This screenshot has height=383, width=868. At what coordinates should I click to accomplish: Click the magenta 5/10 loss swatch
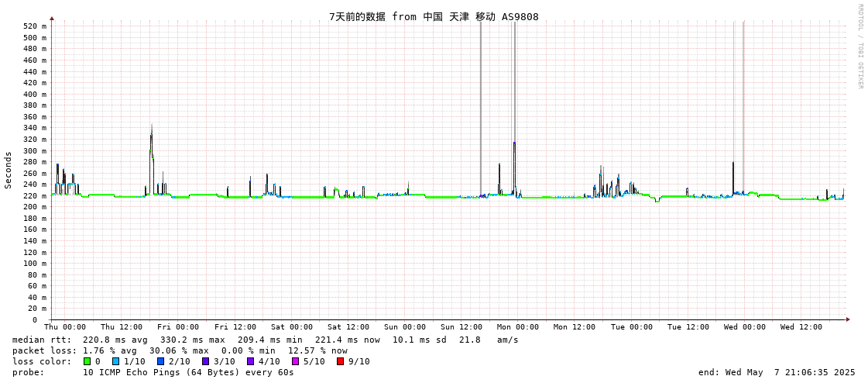[296, 361]
